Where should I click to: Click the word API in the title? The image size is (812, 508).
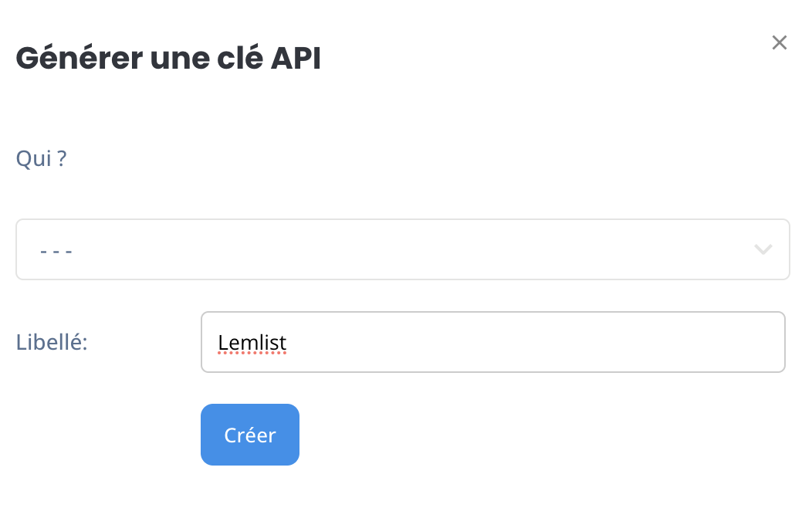tap(296, 57)
